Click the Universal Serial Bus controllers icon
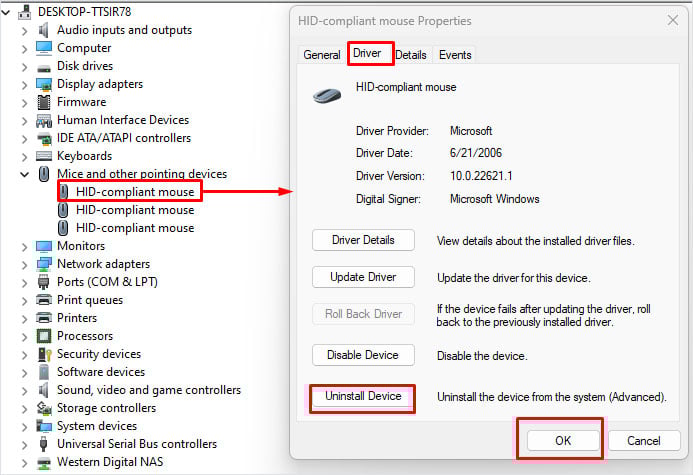Image resolution: width=693 pixels, height=475 pixels. click(x=43, y=444)
